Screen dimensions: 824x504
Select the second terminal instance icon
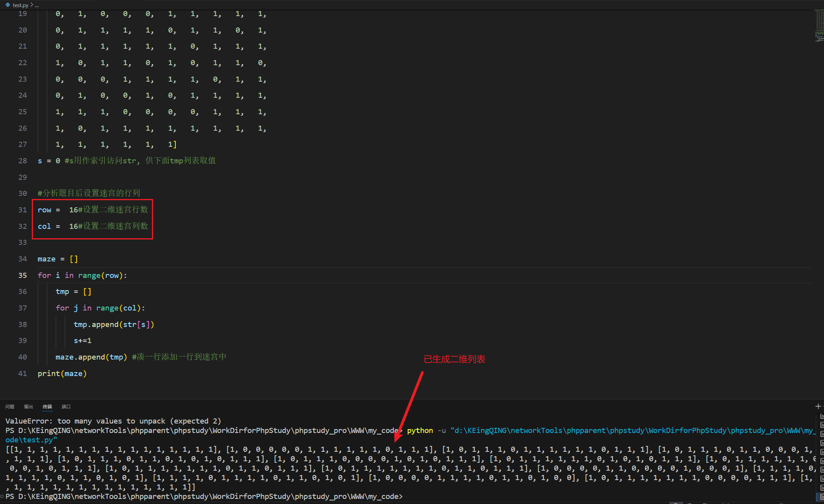(822, 425)
